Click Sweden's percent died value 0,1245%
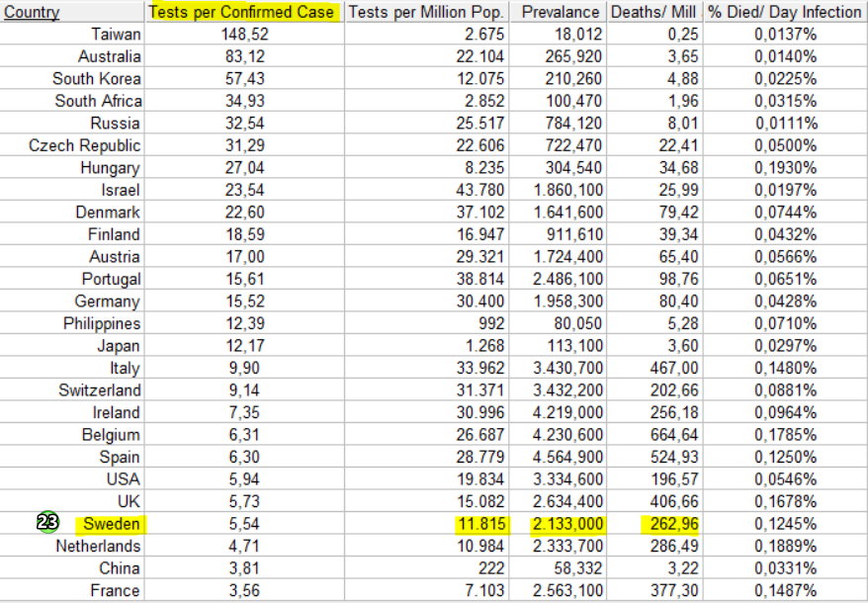 coord(785,523)
